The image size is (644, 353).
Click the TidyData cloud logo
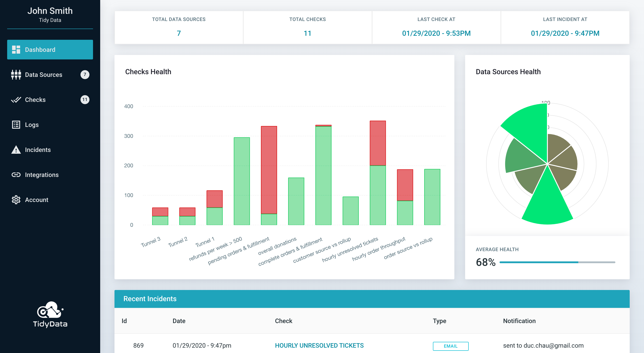tap(50, 315)
